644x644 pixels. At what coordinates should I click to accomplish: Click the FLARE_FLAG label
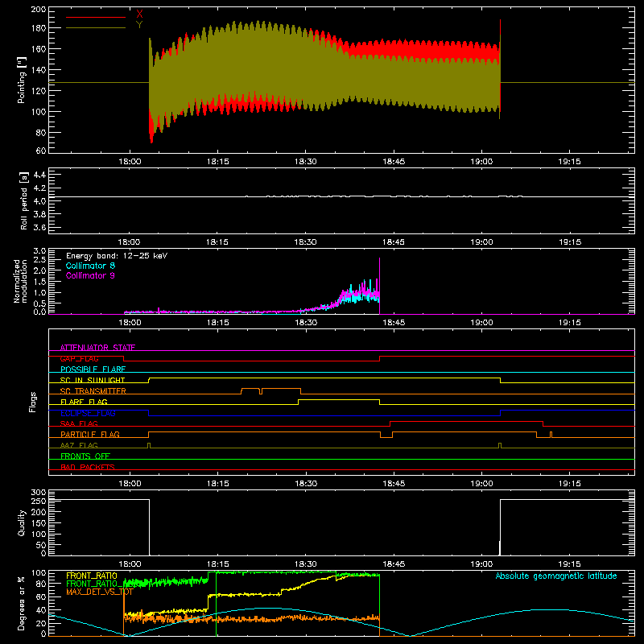tap(84, 402)
